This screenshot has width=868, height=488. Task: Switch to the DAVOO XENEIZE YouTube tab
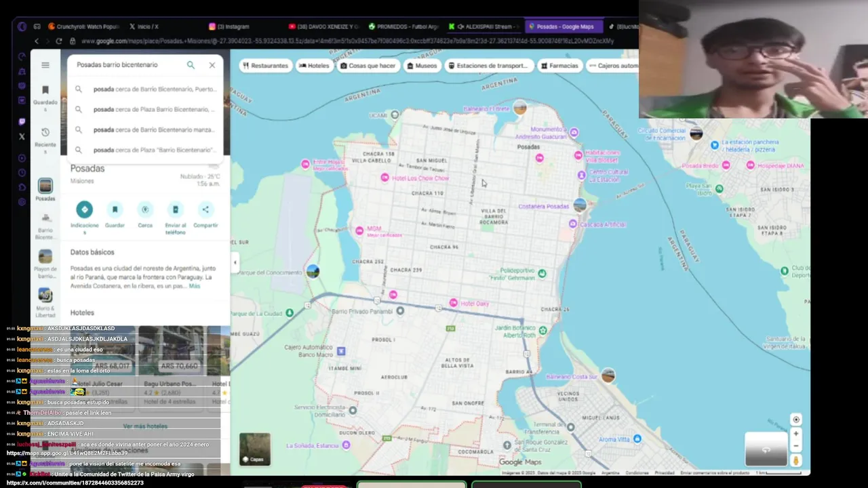pos(323,26)
